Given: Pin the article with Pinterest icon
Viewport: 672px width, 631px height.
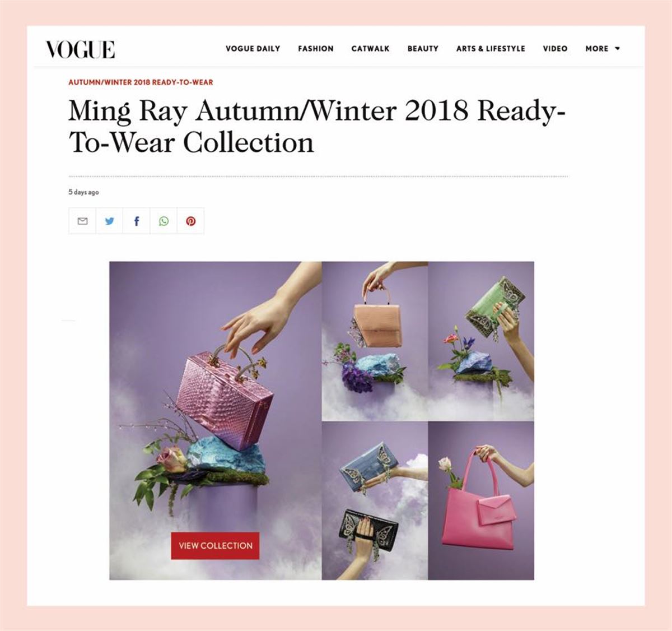Looking at the screenshot, I should coord(191,221).
